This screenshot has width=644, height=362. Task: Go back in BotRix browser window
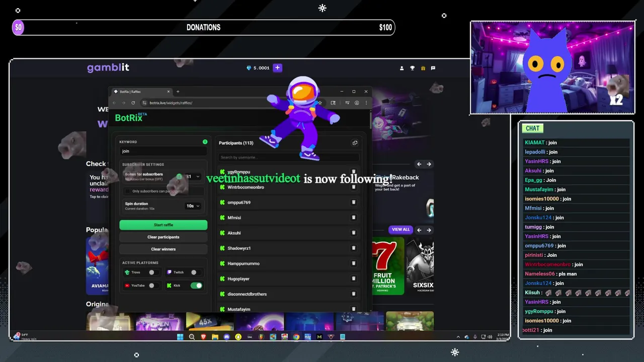point(114,103)
